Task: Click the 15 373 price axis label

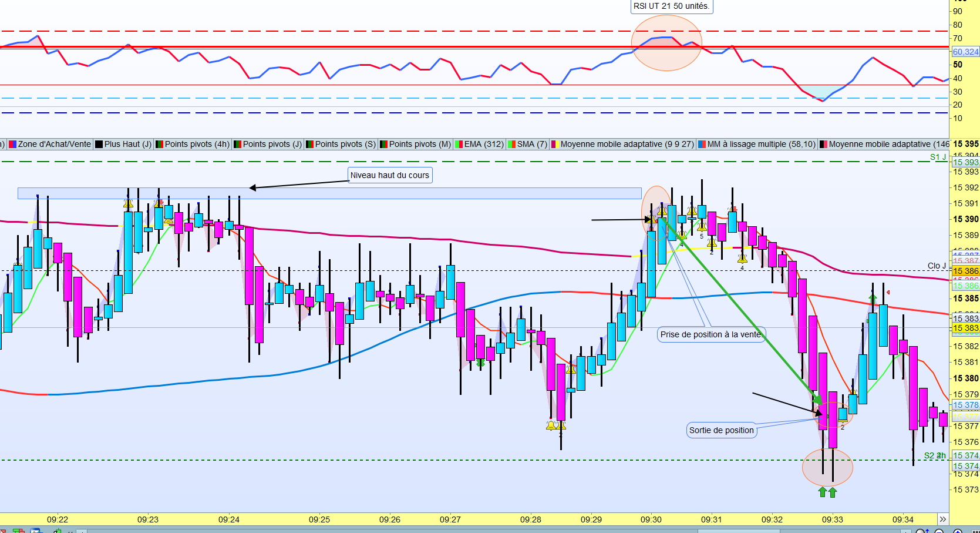Action: coord(966,490)
